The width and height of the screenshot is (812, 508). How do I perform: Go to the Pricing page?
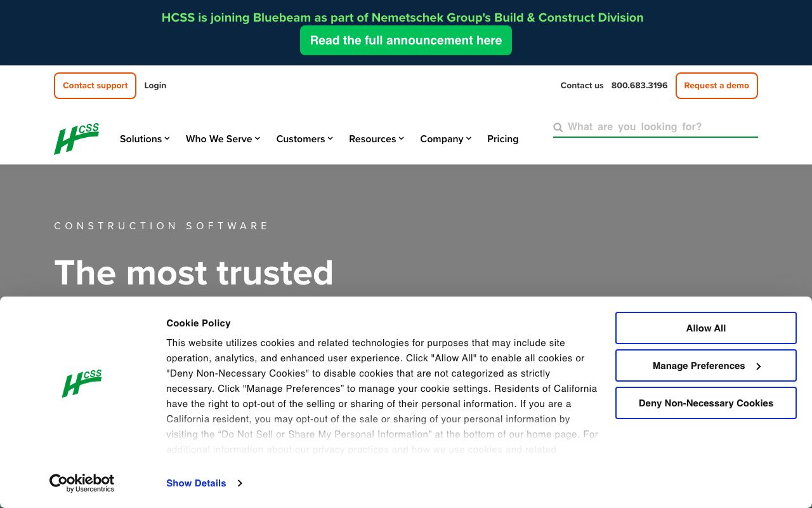[x=502, y=138]
